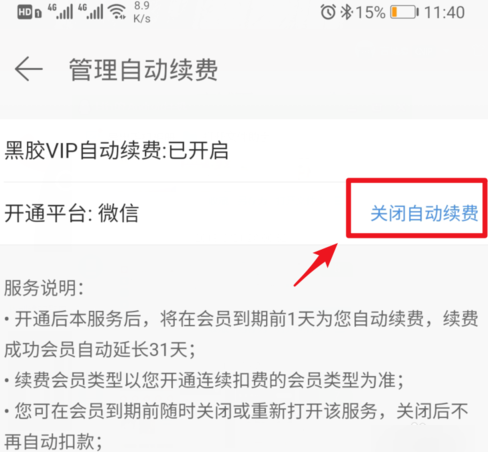Tap the bullet about 连续扣费的会员类型

[x=204, y=380]
